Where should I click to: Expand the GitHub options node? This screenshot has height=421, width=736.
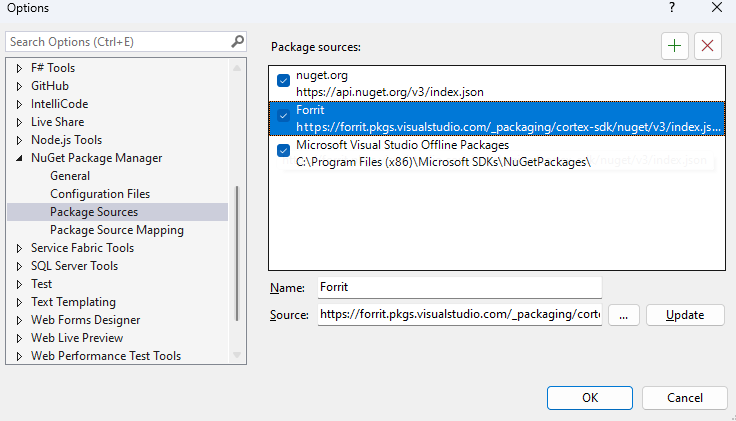[x=19, y=86]
